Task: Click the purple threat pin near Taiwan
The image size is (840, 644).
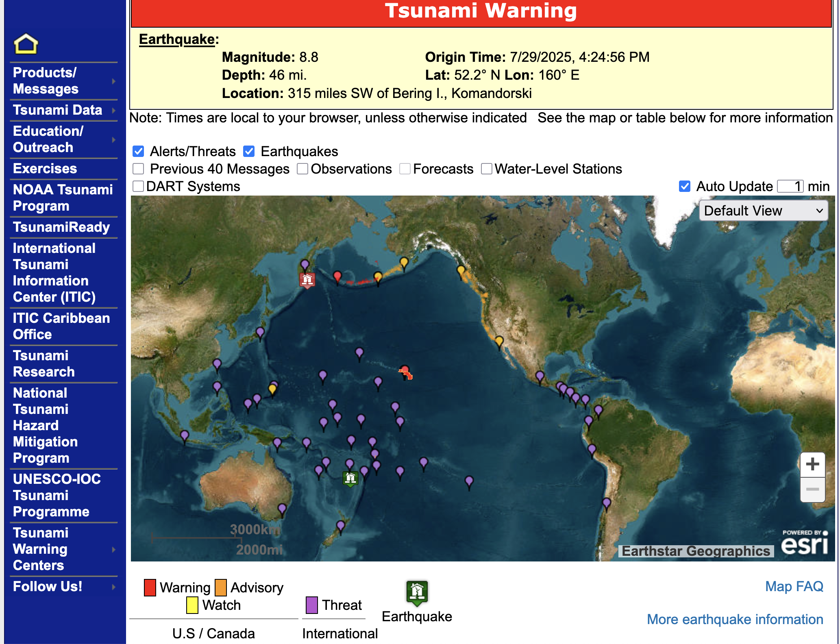Action: point(217,365)
